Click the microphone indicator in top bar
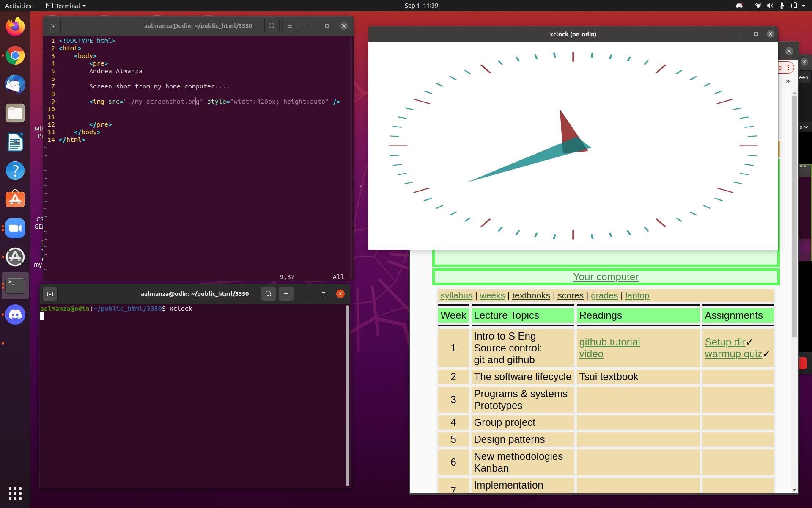This screenshot has width=812, height=508. click(x=782, y=6)
